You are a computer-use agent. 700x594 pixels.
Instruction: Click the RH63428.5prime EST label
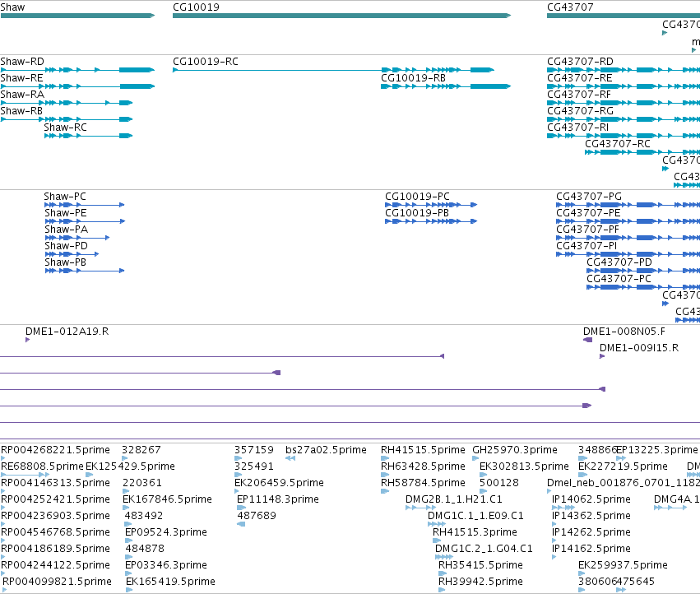[x=423, y=466]
